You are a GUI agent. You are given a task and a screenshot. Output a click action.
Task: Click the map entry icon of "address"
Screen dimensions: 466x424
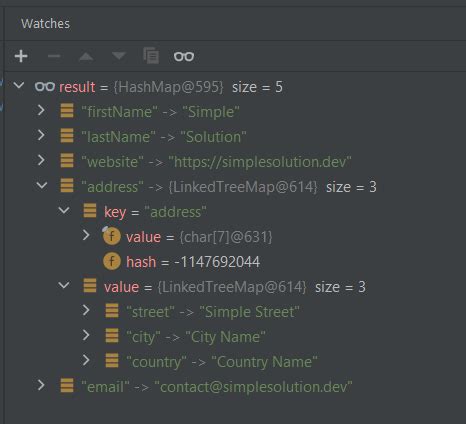[x=67, y=186]
